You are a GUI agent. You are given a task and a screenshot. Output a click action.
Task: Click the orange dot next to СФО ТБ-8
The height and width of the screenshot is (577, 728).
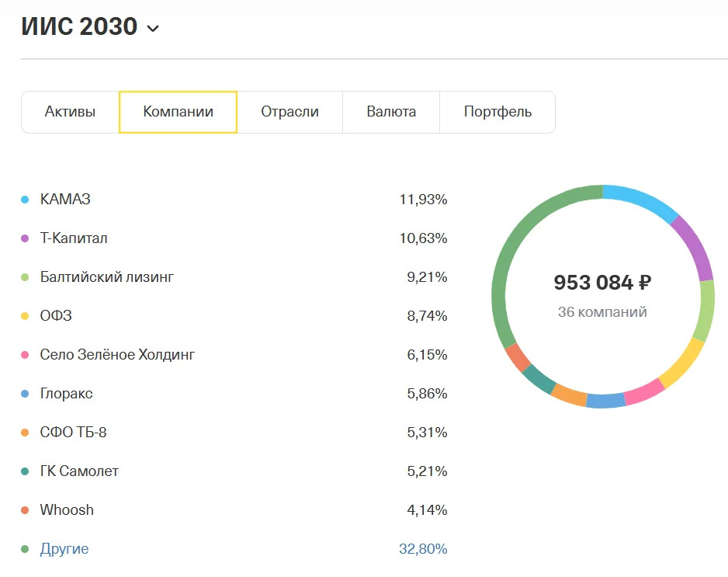pos(25,433)
